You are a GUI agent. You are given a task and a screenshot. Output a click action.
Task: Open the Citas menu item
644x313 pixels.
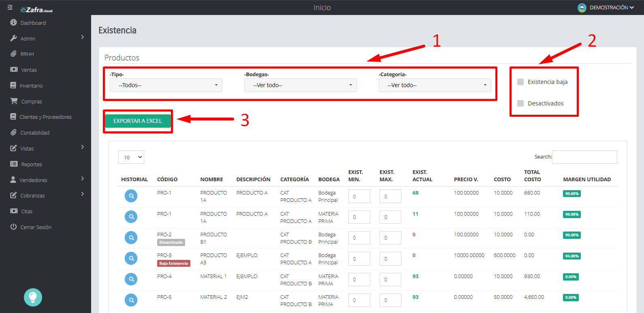click(27, 211)
